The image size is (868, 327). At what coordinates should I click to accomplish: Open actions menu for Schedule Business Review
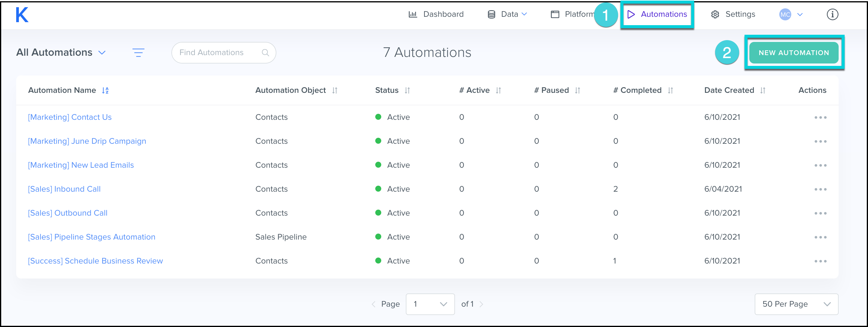click(x=820, y=261)
